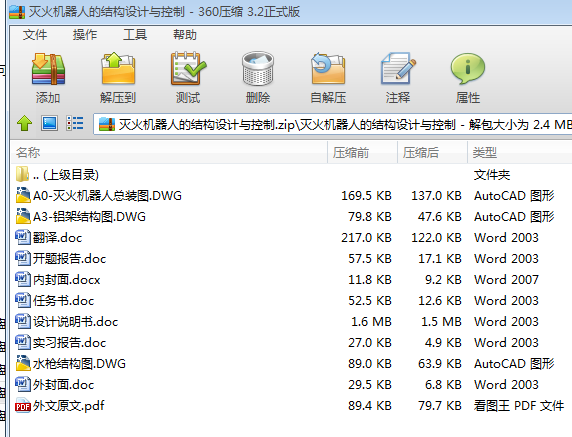Open the 自解压 (Self-extract) tool

(328, 68)
